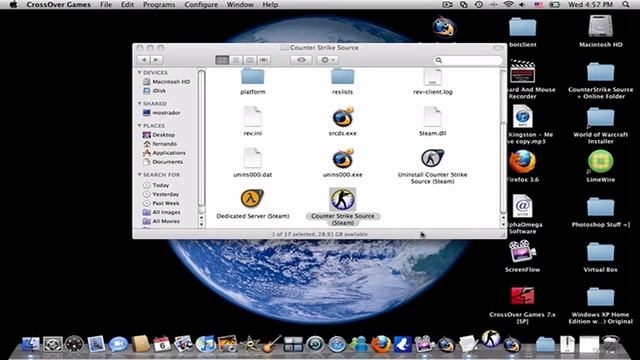Image resolution: width=640 pixels, height=360 pixels.
Task: Open Trash in the Dock
Action: point(610,344)
